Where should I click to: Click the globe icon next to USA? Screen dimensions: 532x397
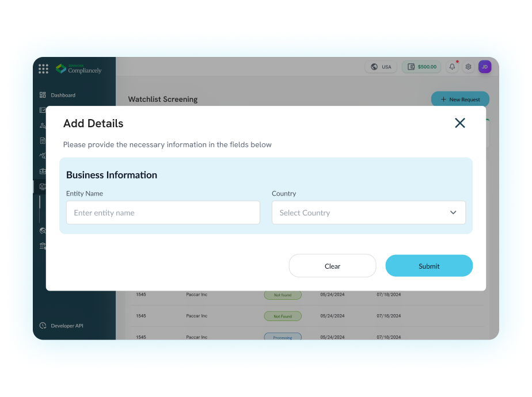tap(374, 67)
